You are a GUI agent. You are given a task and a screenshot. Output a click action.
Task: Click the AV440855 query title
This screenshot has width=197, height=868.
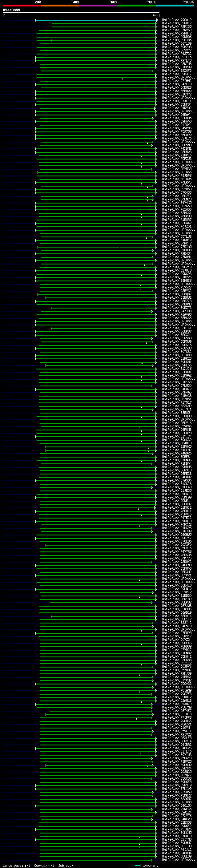(11, 10)
